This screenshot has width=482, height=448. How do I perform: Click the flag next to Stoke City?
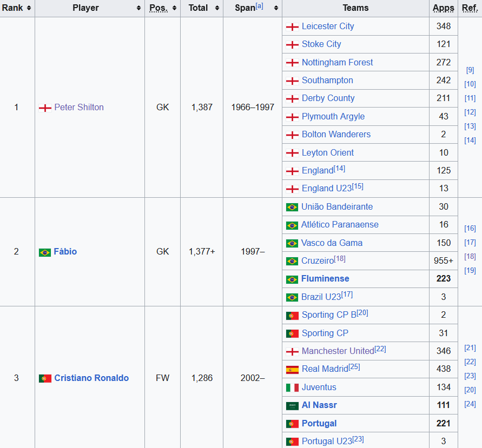(x=292, y=45)
